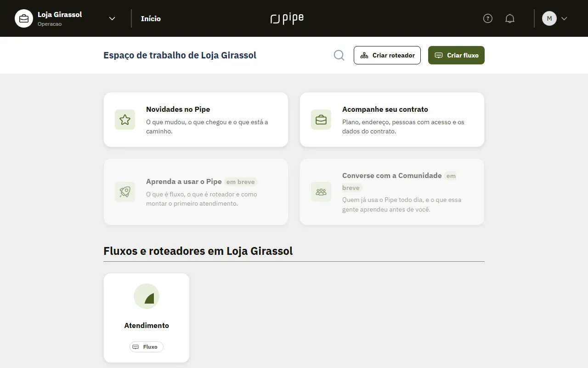
Task: Click the briefcase icon in contrato card
Action: tap(321, 120)
